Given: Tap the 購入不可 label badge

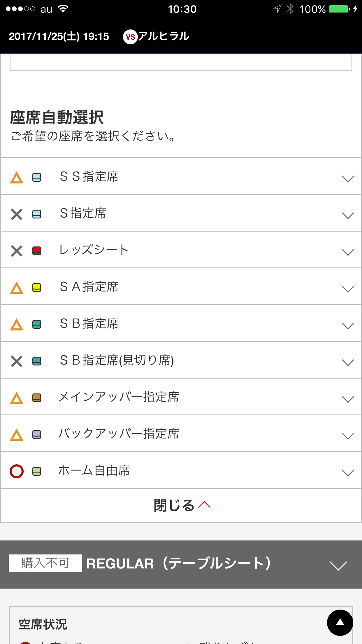Looking at the screenshot, I should pyautogui.click(x=45, y=563).
